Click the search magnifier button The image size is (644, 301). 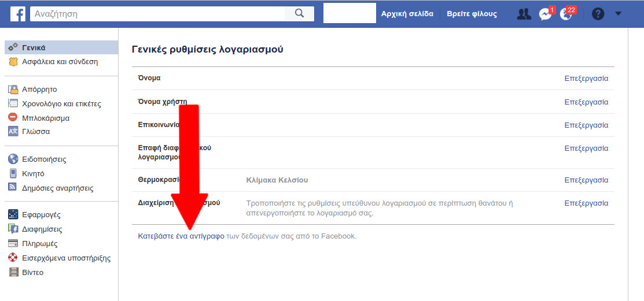pyautogui.click(x=299, y=14)
